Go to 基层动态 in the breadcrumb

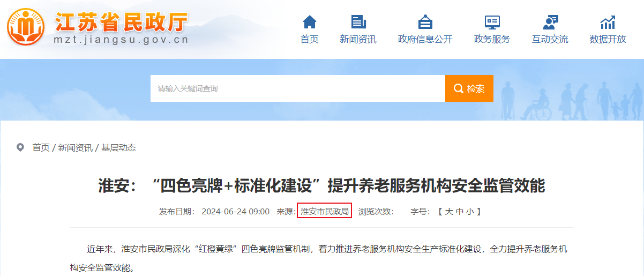(118, 147)
